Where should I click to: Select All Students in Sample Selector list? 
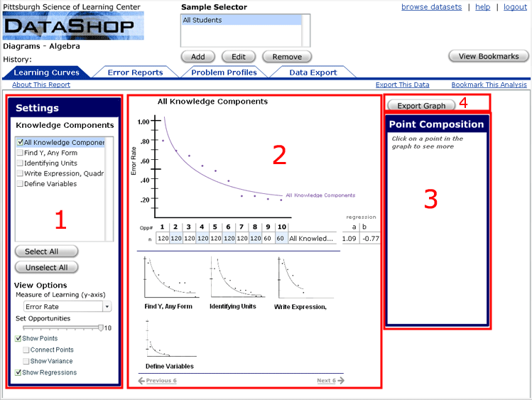[241, 21]
